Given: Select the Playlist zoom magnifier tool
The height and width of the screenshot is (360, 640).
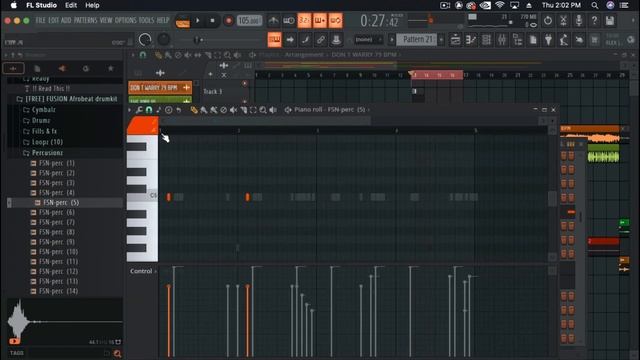Looking at the screenshot, I should click(227, 55).
